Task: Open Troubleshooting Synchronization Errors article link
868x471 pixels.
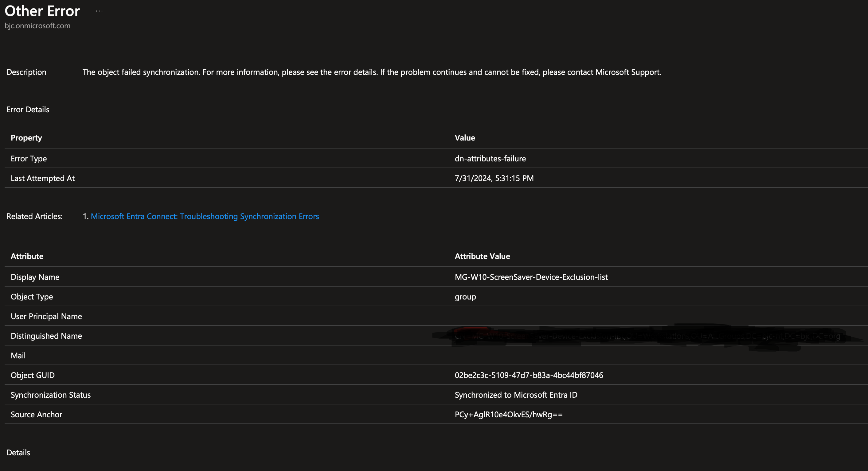Action: (x=205, y=216)
